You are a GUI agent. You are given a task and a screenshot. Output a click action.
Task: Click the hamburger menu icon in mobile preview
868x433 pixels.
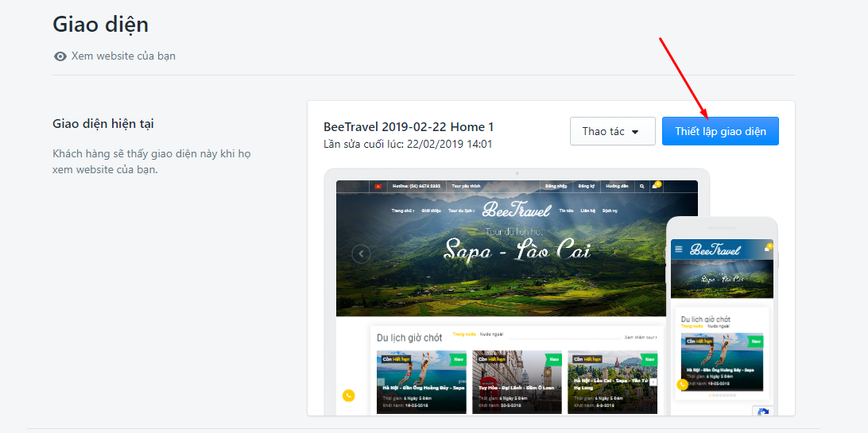[679, 249]
